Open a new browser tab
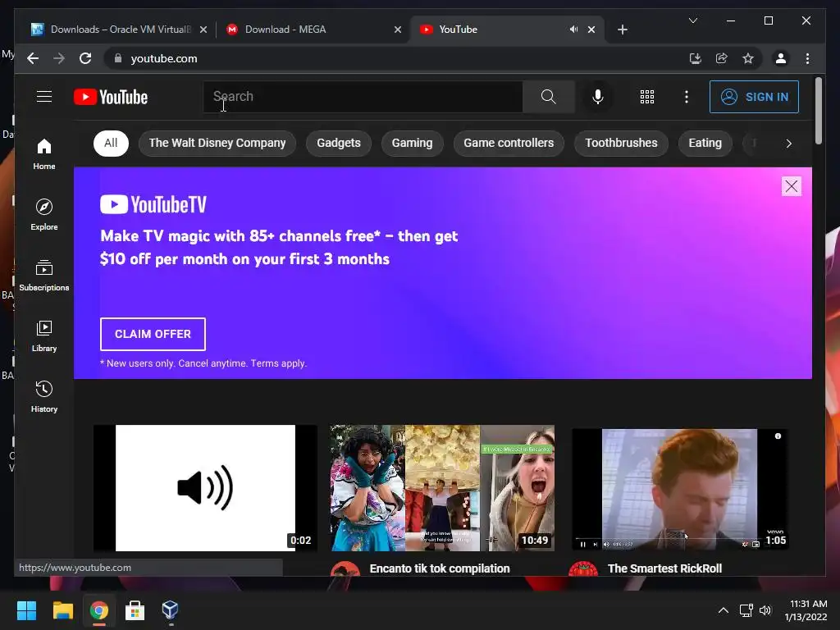 622,30
